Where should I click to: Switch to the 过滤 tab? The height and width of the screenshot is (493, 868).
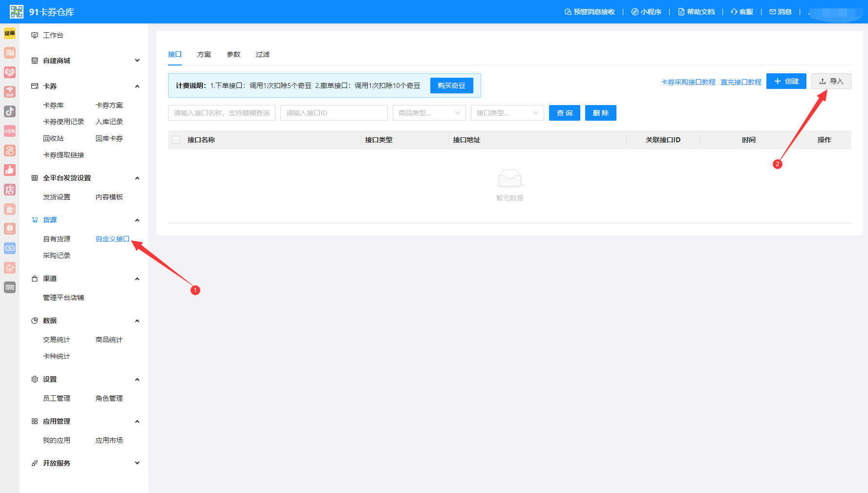click(263, 54)
